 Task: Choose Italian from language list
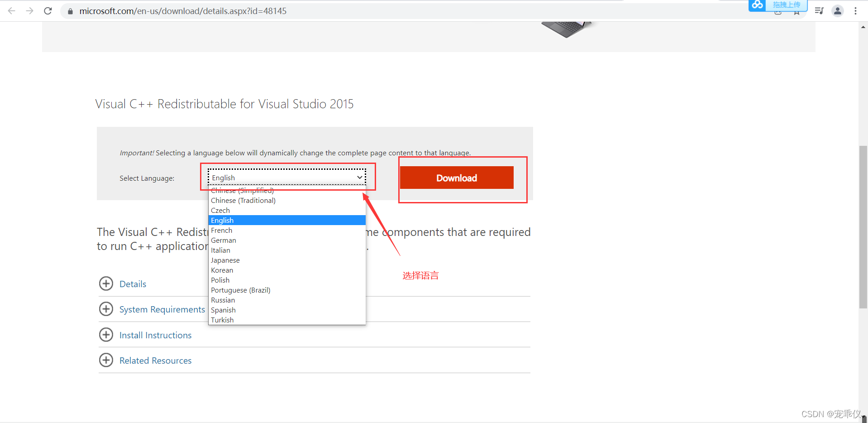coord(287,250)
